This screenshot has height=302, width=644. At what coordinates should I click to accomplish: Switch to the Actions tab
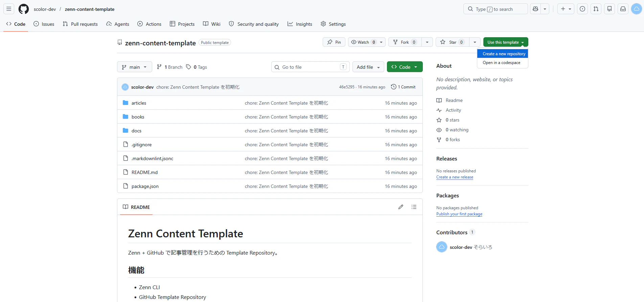(x=149, y=24)
